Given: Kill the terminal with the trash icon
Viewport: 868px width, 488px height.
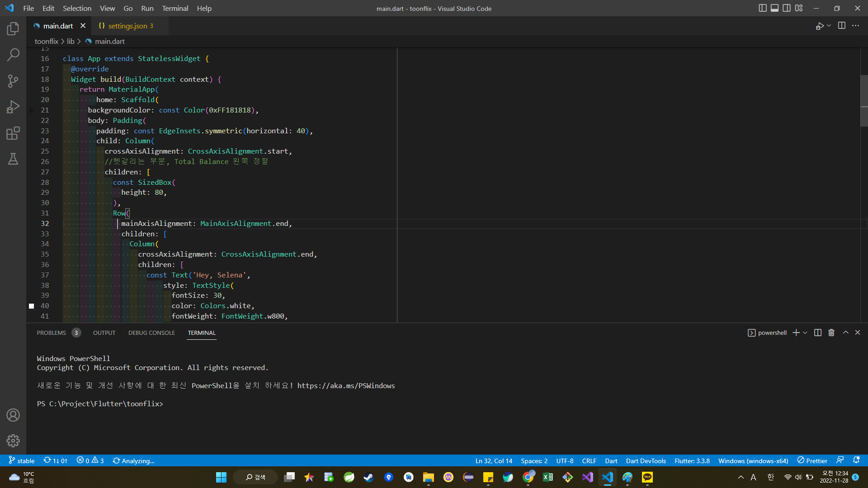Looking at the screenshot, I should 831,333.
